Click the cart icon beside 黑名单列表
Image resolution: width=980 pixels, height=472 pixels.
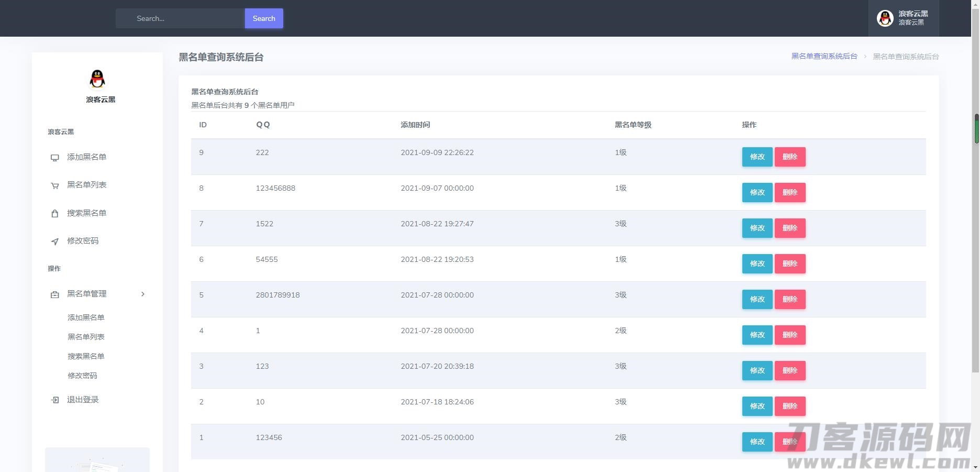coord(54,185)
